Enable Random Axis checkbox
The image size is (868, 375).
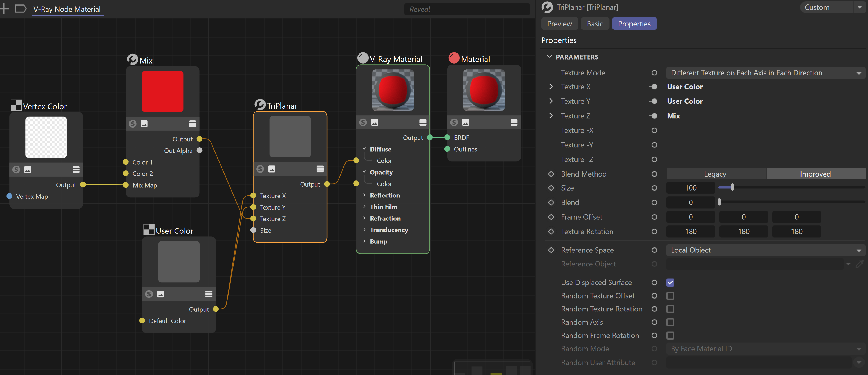[x=670, y=323]
